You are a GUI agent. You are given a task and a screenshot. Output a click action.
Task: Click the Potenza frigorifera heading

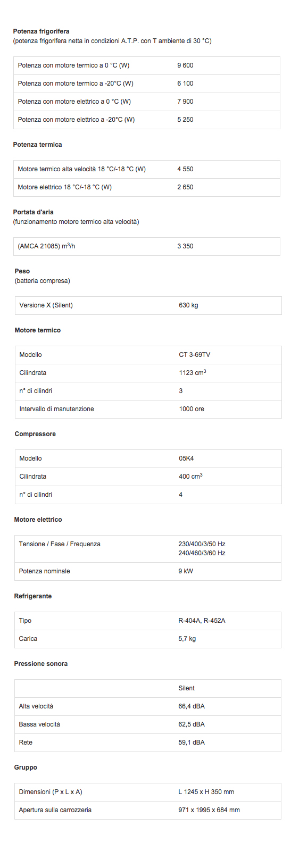(x=41, y=31)
